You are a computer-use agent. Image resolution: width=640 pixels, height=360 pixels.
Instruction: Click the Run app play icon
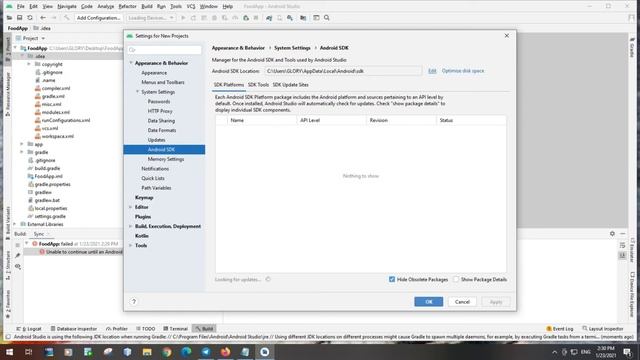(x=183, y=18)
